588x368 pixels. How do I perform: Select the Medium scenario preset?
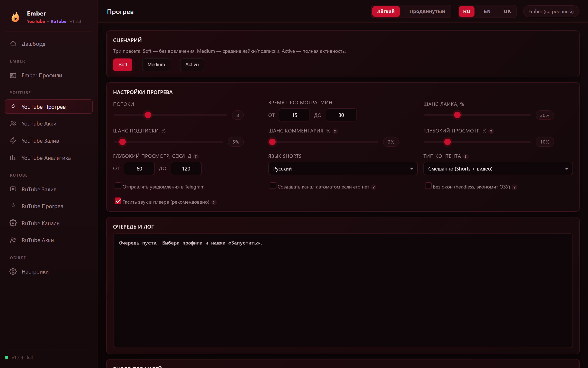point(156,65)
